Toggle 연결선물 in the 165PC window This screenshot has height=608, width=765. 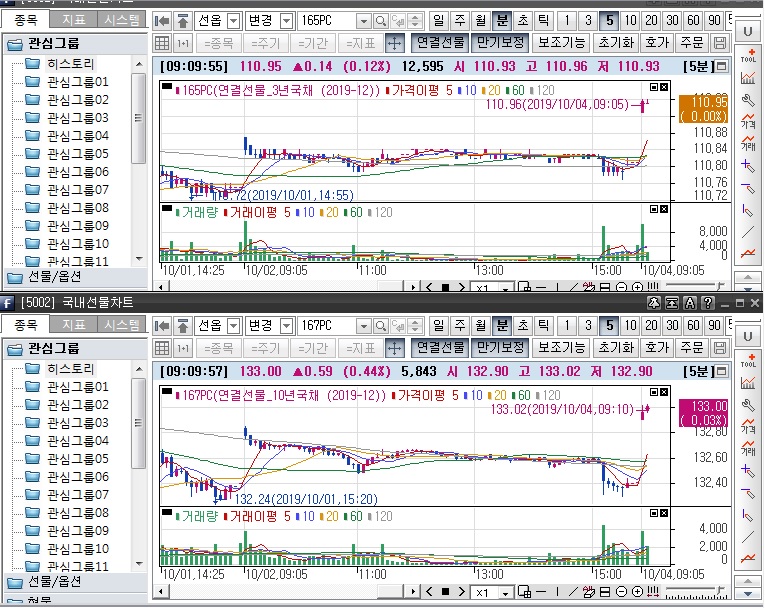pyautogui.click(x=440, y=43)
